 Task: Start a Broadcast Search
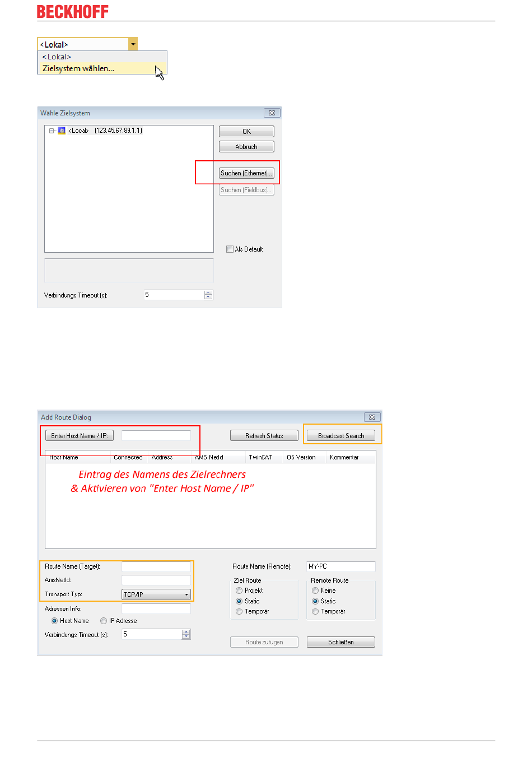coord(341,435)
